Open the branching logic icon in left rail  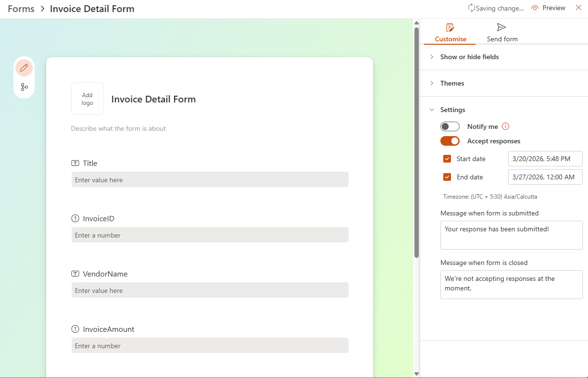click(24, 87)
